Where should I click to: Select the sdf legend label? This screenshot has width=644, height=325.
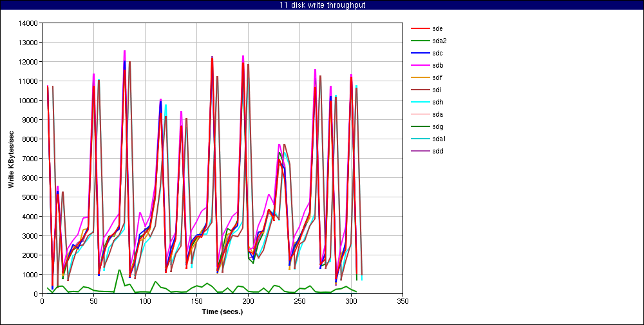tap(437, 78)
